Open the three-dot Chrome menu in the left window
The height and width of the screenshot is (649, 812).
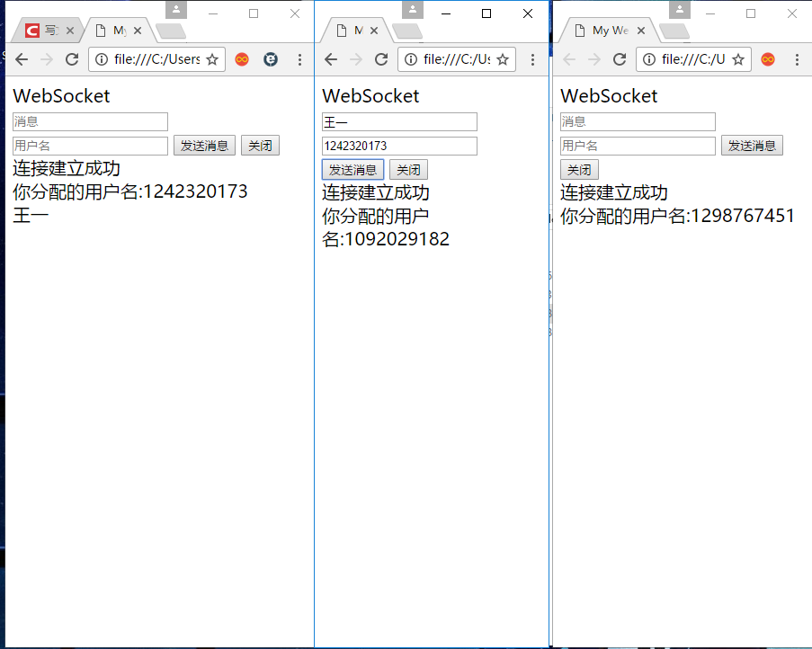point(299,59)
